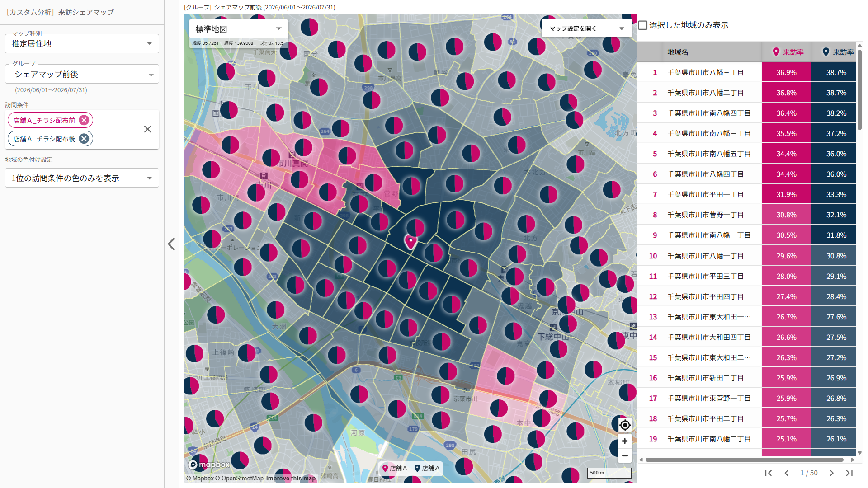Expand マップ設定を開く panel
This screenshot has width=868, height=488.
[586, 28]
